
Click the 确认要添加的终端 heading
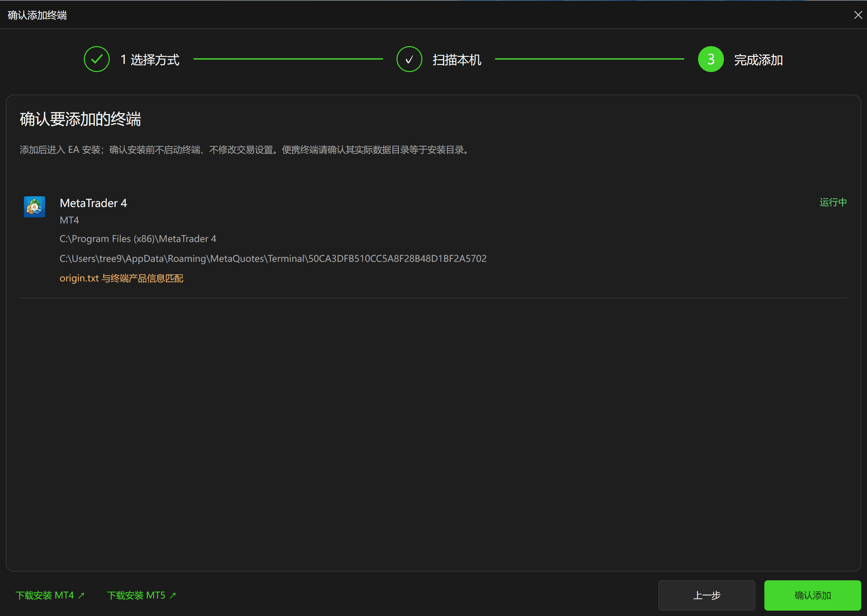[80, 119]
